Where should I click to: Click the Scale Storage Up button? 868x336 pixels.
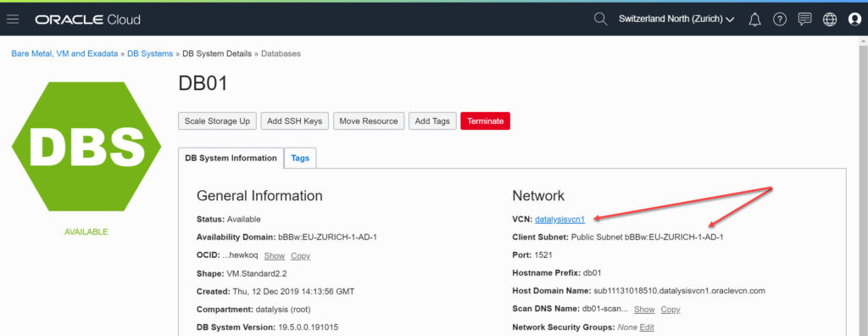coord(217,120)
